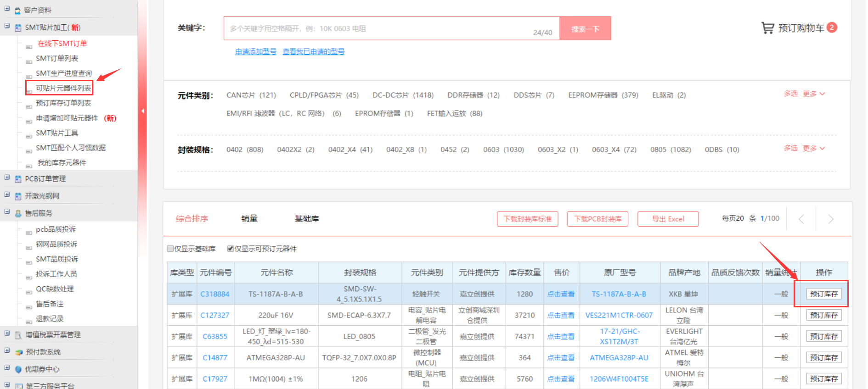Select 基础库 sorting tab
Image resolution: width=868 pixels, height=389 pixels.
(306, 219)
